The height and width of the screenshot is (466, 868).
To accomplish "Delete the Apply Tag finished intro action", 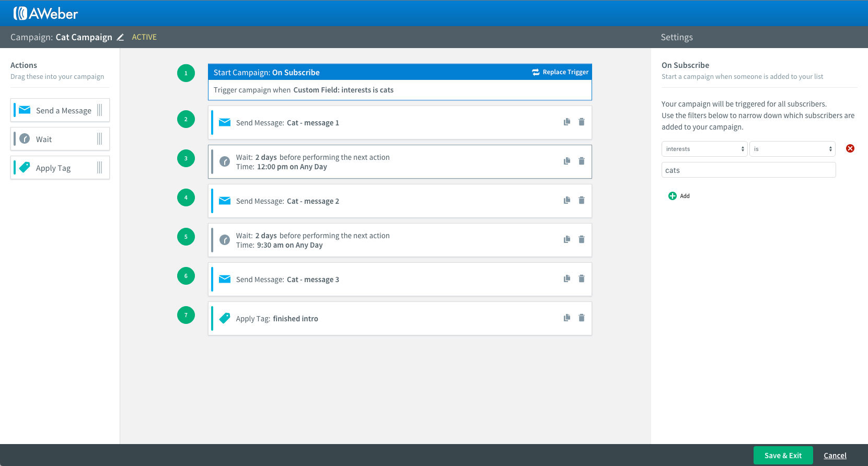I will click(x=582, y=318).
